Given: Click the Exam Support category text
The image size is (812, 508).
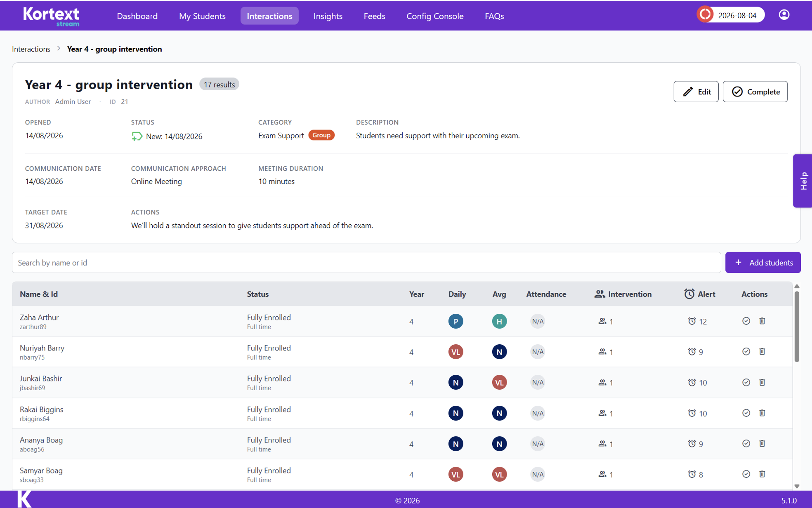Looking at the screenshot, I should 281,135.
